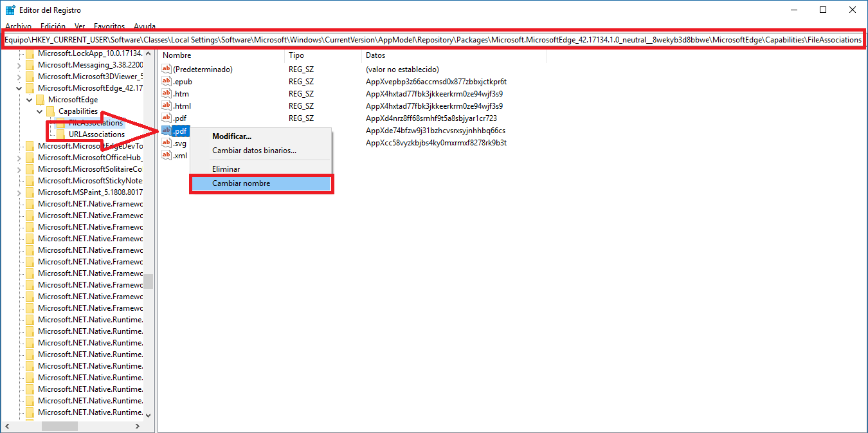868x433 pixels.
Task: Choose Modificar... in the context menu
Action: pyautogui.click(x=261, y=136)
